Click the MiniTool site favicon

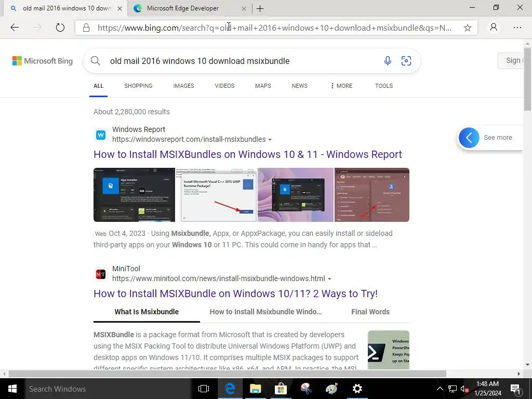click(101, 274)
